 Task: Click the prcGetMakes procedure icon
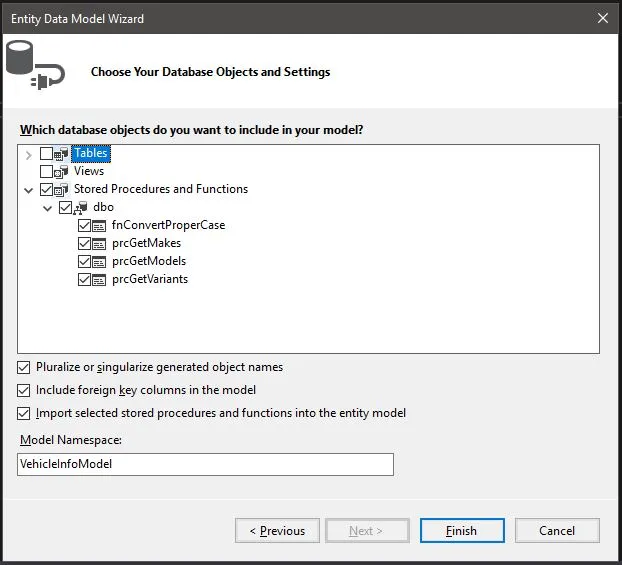(100, 243)
